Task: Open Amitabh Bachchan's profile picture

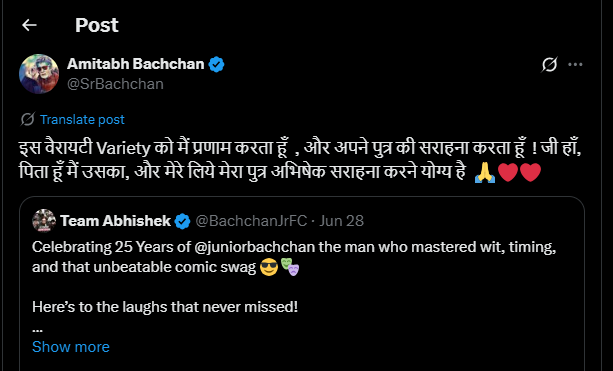Action: [x=39, y=74]
